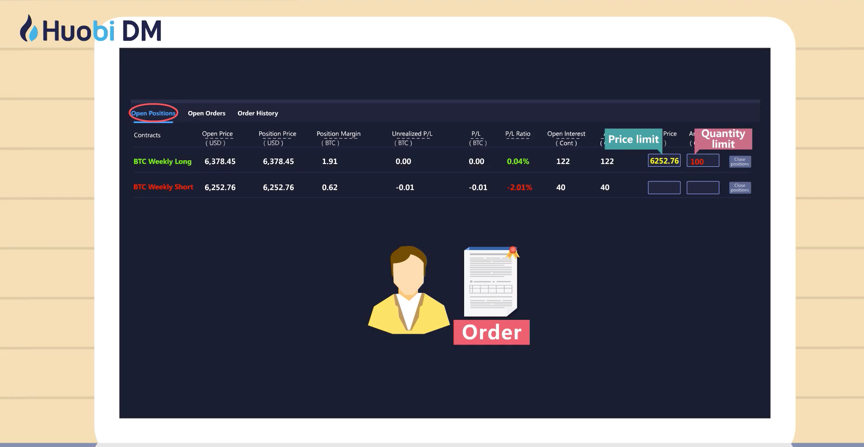Click Open Interest 122 for Weekly Long
Viewport: 864px width, 447px height.
pyautogui.click(x=563, y=161)
